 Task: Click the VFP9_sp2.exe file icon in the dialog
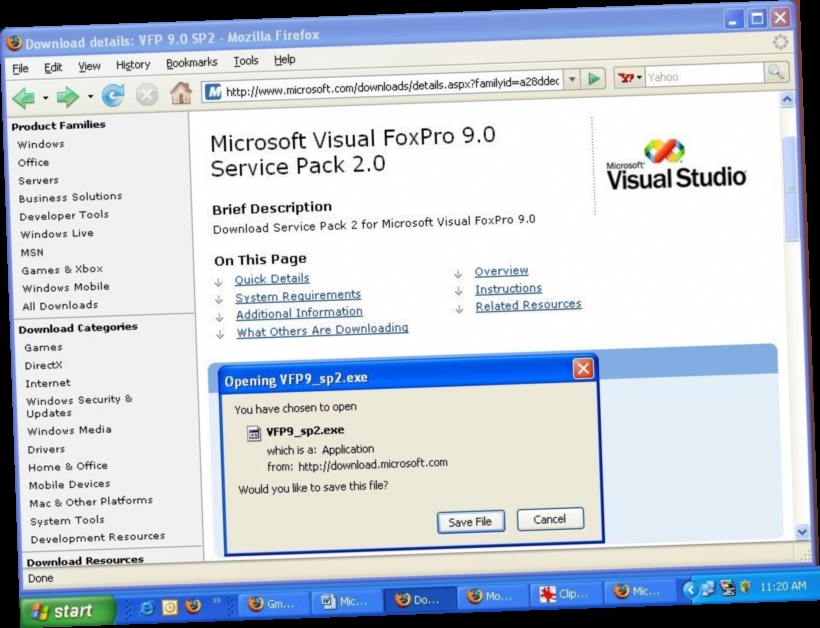coord(254,433)
